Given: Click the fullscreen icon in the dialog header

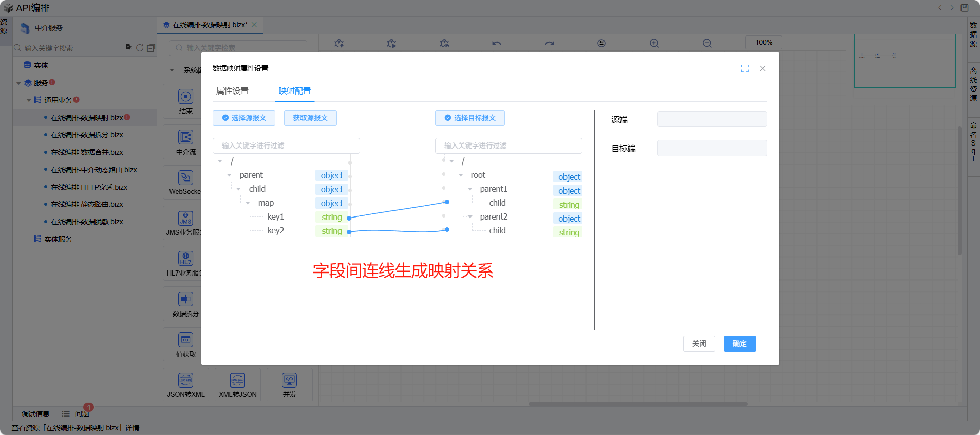Looking at the screenshot, I should 745,69.
